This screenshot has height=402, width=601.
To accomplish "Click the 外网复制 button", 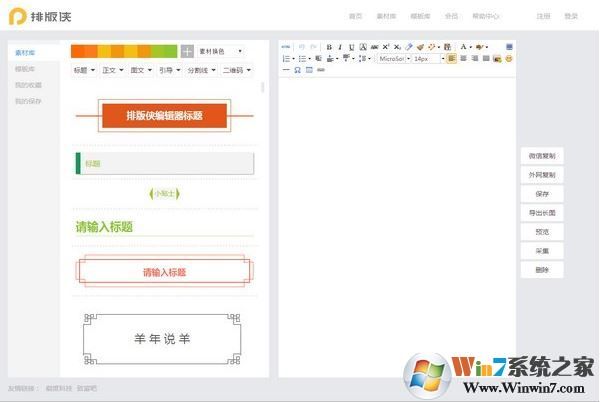I will (x=542, y=175).
